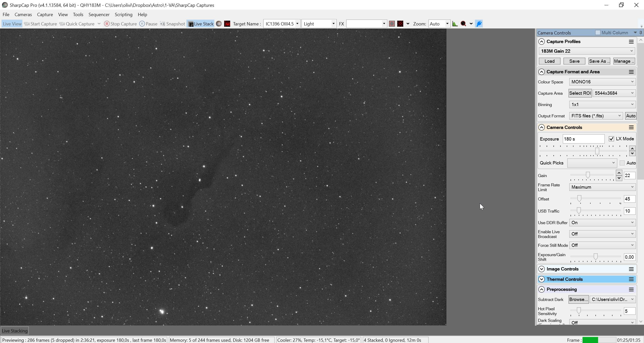Toggle the telescope control plug icon

pos(479,24)
